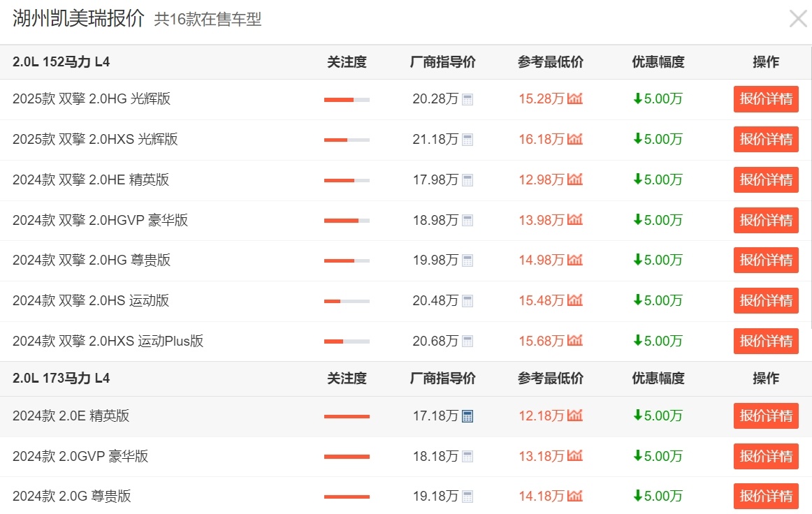Click attention bar for 2.0E 精英版 row
812x514 pixels.
click(x=347, y=416)
